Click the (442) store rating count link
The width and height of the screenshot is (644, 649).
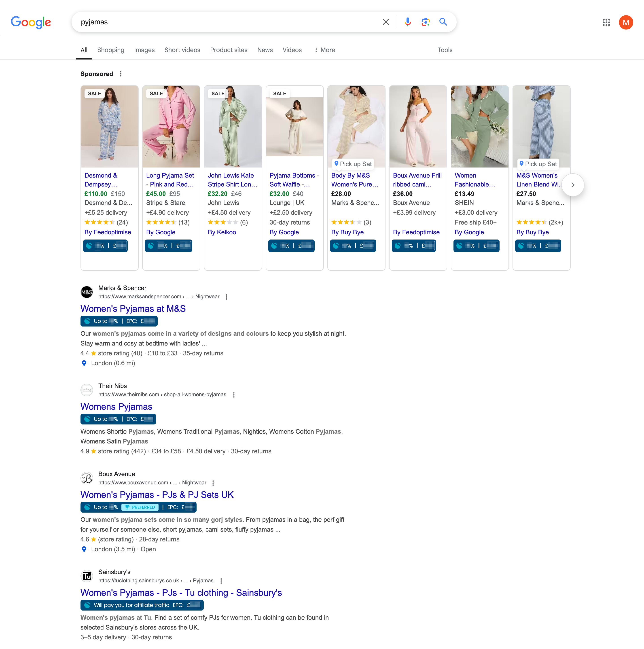138,452
